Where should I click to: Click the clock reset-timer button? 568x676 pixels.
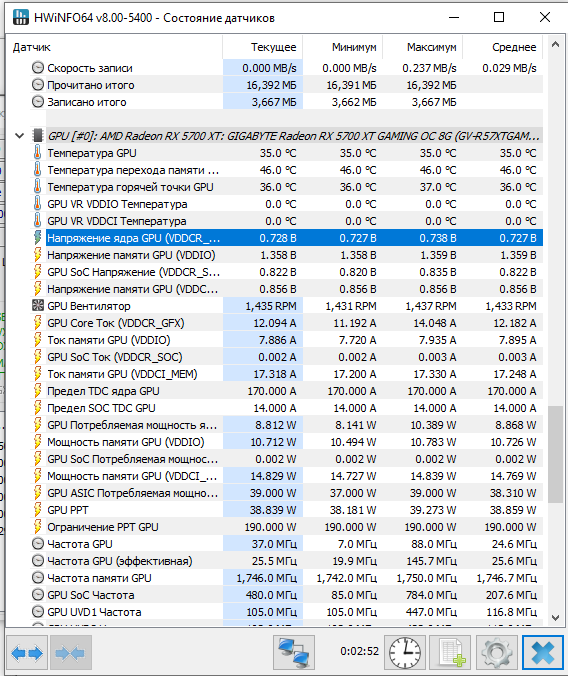pyautogui.click(x=405, y=653)
